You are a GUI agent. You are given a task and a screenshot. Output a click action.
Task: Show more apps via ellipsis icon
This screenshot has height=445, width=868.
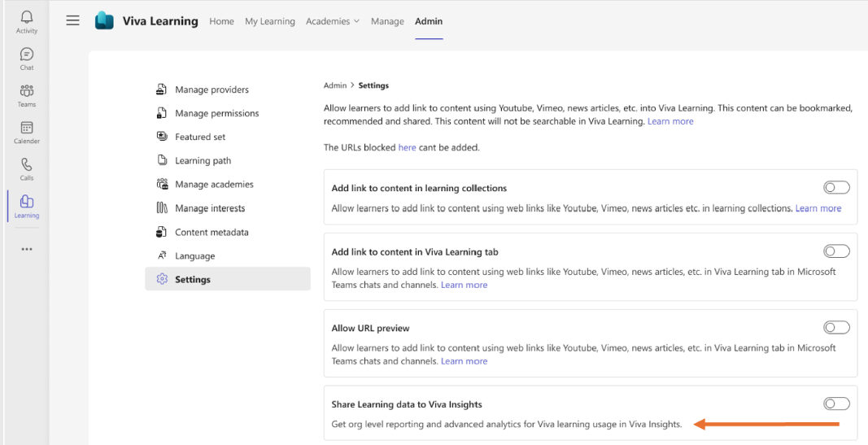pos(27,249)
